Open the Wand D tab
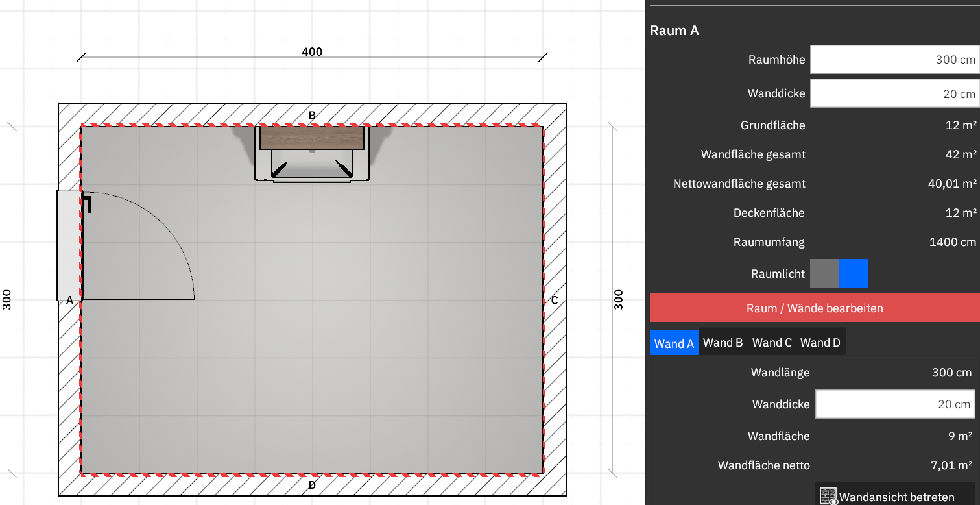Image resolution: width=980 pixels, height=505 pixels. pos(820,343)
